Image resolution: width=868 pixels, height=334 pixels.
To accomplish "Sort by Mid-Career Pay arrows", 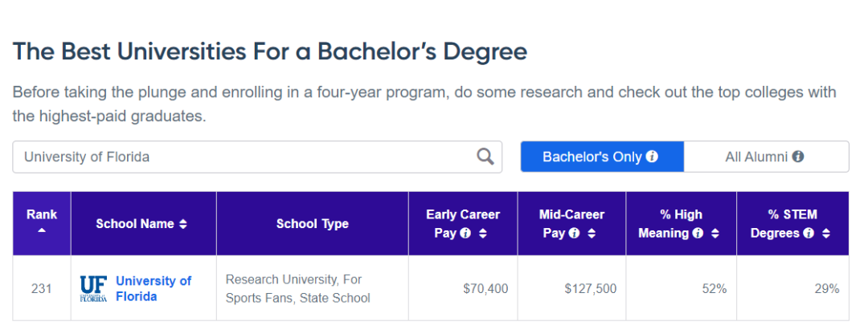I will coord(592,234).
